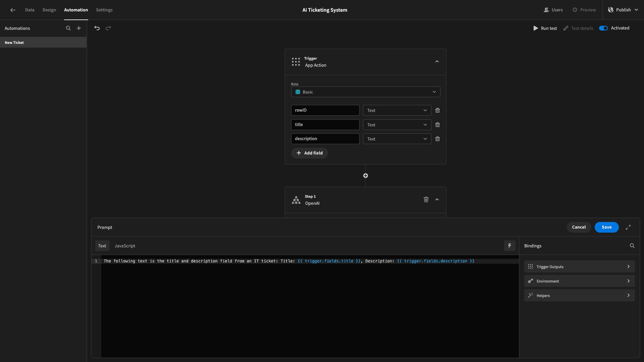This screenshot has width=644, height=362.
Task: Open the type dropdown for title field
Action: point(397,125)
